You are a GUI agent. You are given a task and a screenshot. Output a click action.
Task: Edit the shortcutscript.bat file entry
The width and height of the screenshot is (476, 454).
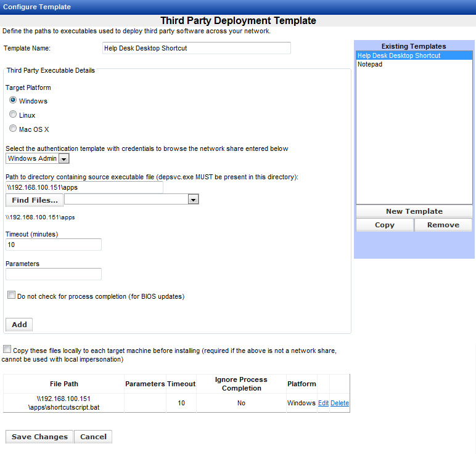tap(323, 403)
